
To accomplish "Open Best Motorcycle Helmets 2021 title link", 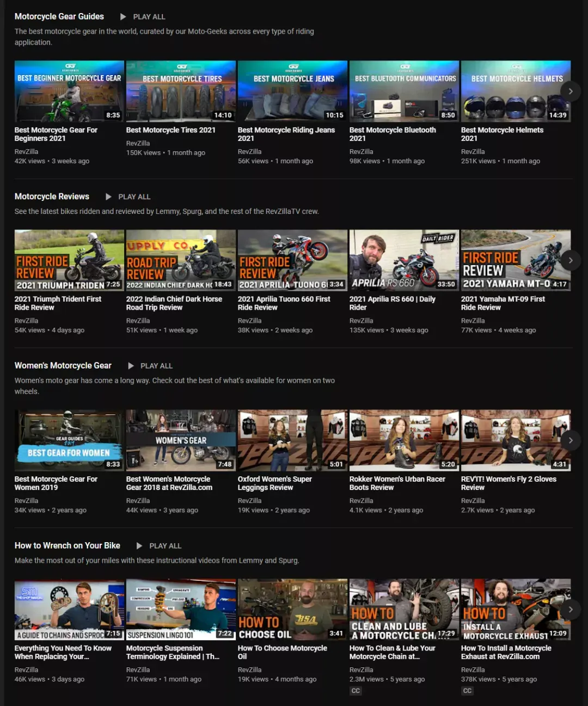I will [502, 134].
